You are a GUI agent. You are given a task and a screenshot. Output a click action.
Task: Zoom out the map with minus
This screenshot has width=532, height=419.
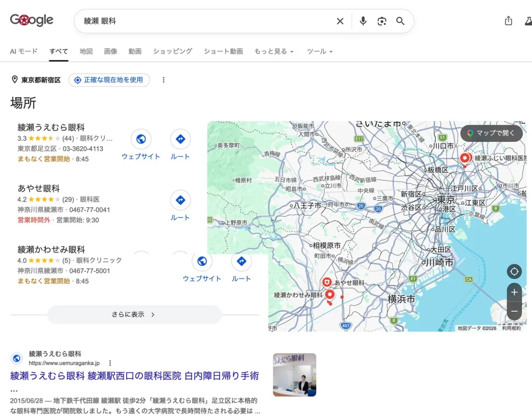[514, 311]
